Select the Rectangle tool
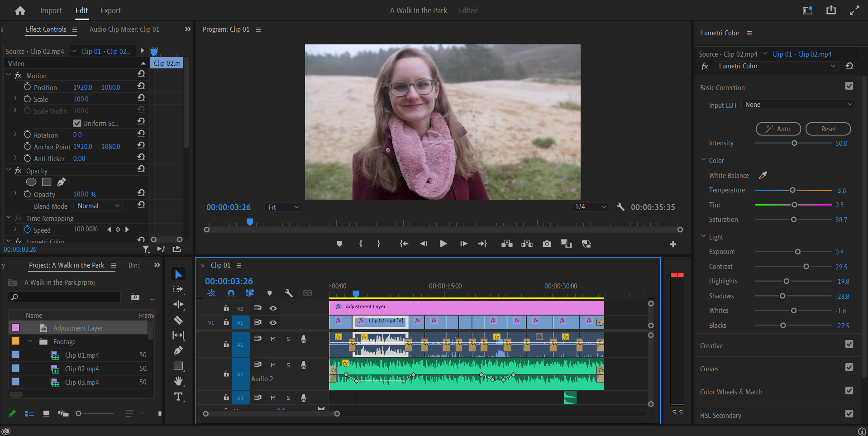Image resolution: width=868 pixels, height=436 pixels. (178, 366)
